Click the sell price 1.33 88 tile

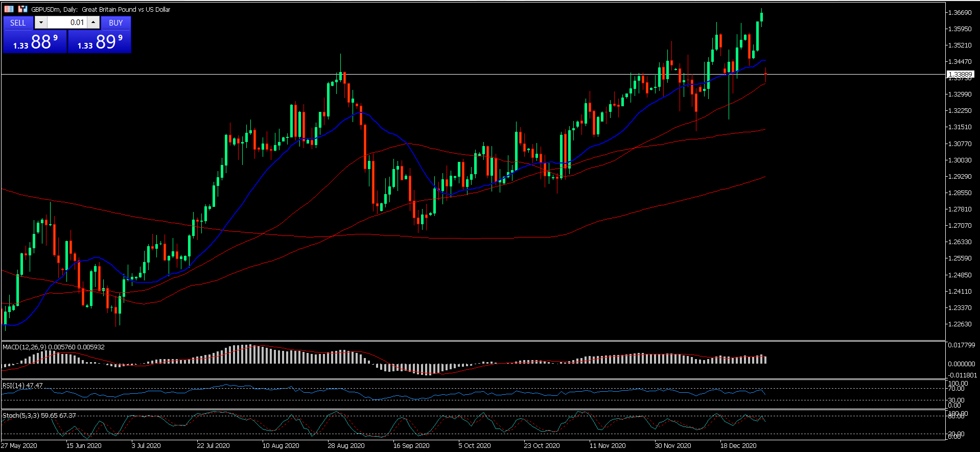35,41
